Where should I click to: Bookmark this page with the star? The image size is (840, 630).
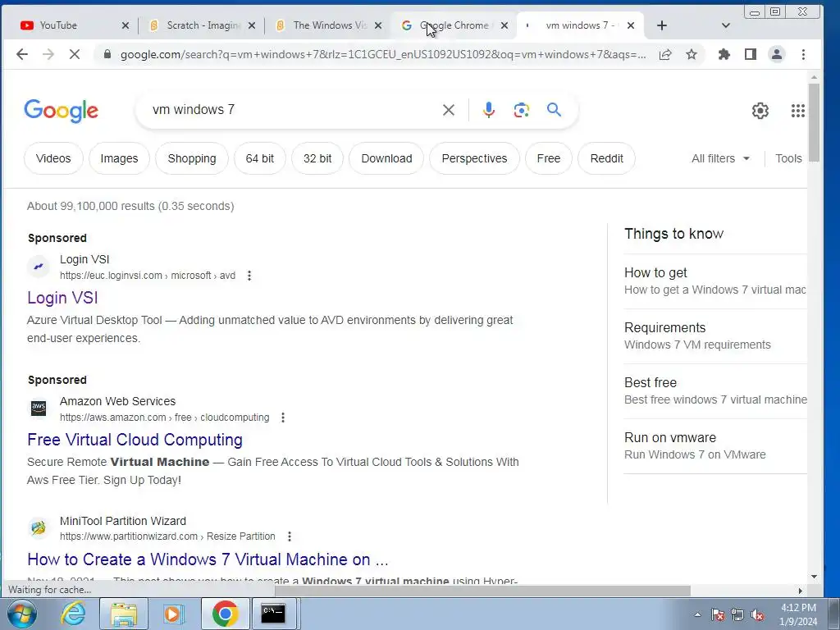point(692,54)
